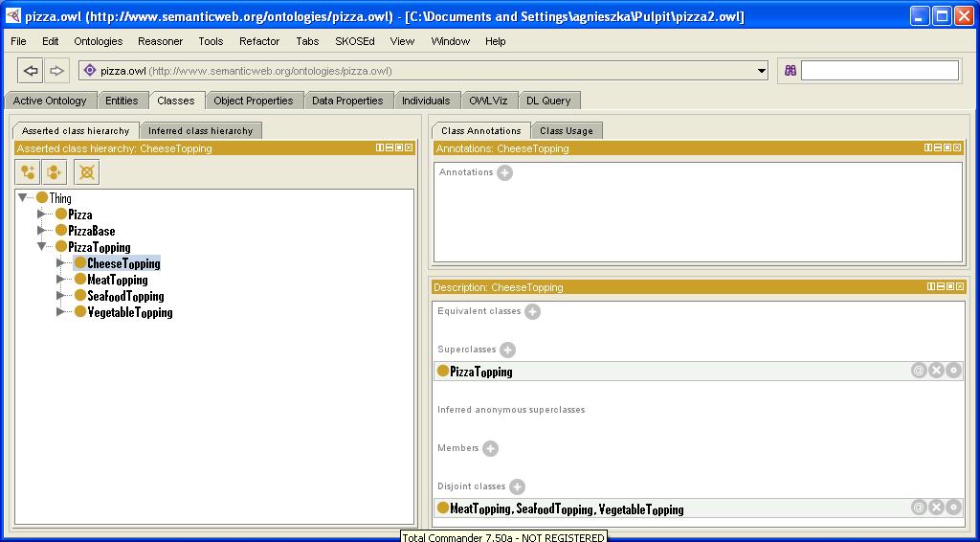Add an annotation with the plus icon
980x542 pixels.
504,172
